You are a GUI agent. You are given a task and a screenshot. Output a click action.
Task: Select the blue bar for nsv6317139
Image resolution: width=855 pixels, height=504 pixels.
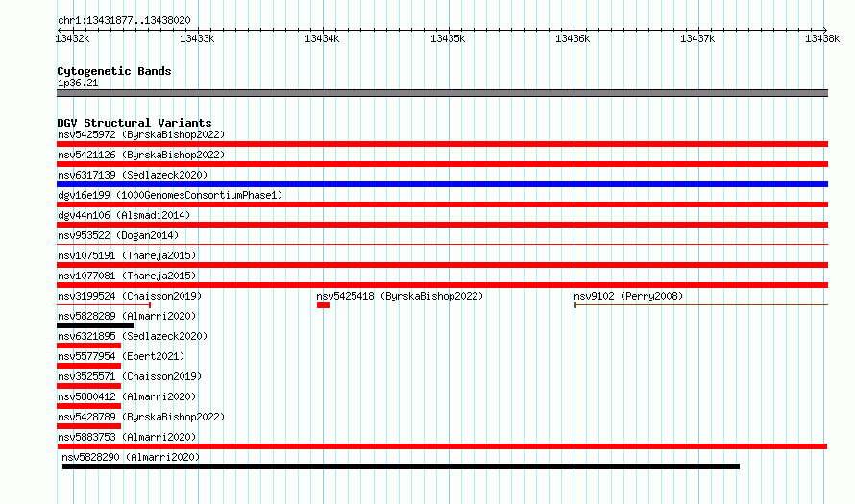coord(442,184)
